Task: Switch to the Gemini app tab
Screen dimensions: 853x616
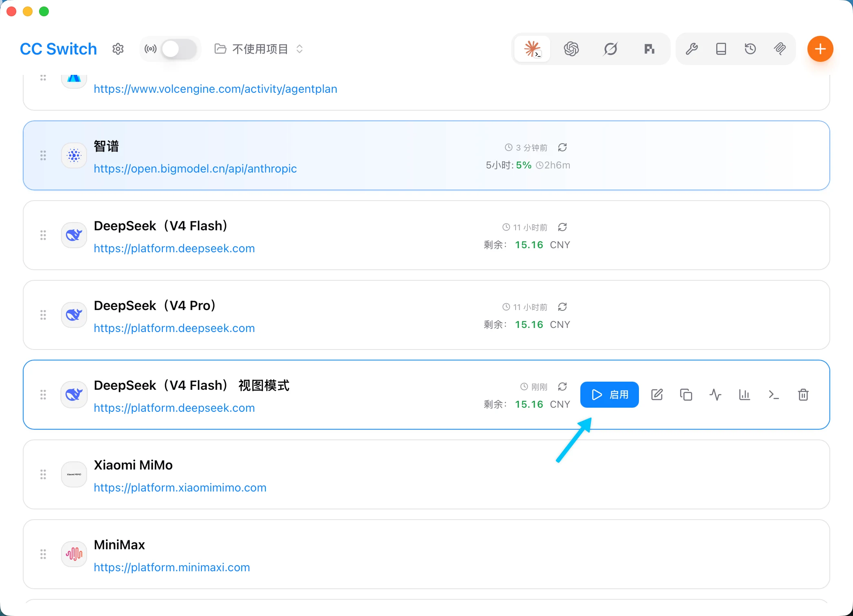Action: tap(610, 49)
